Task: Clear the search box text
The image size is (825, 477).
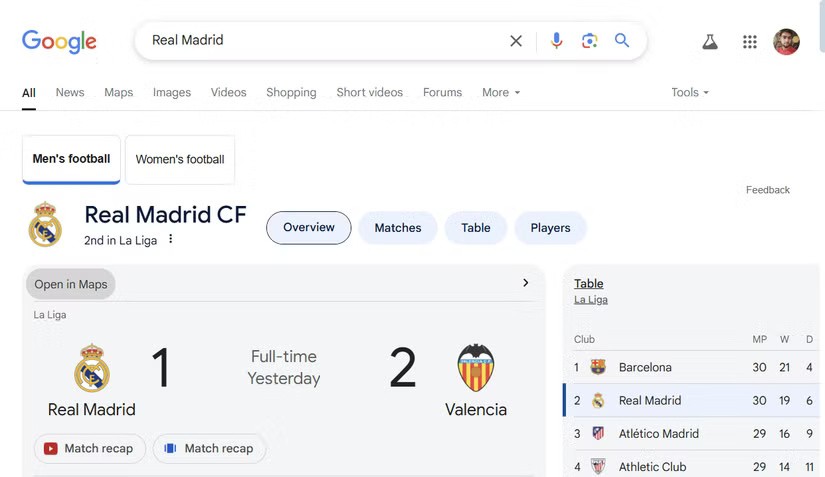Action: point(516,41)
